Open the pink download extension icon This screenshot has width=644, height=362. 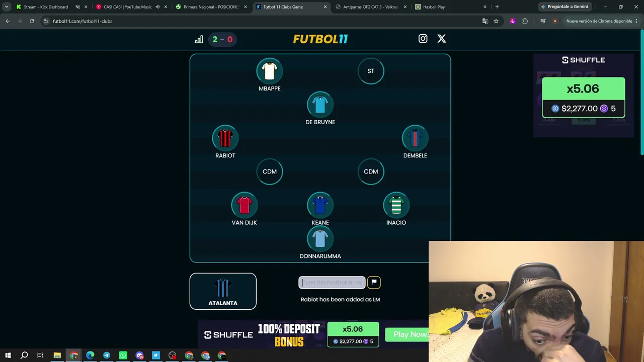pyautogui.click(x=513, y=21)
